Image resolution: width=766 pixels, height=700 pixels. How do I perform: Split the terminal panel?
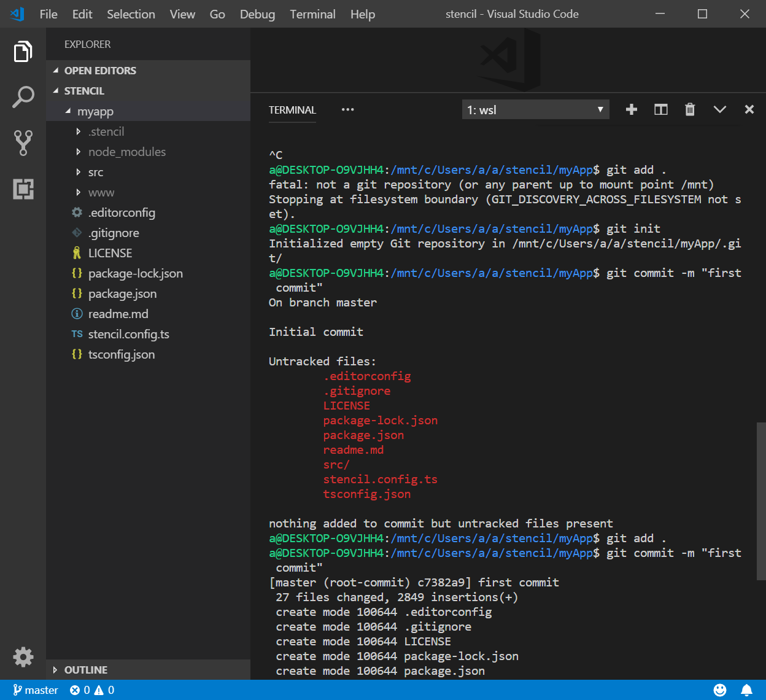coord(660,110)
